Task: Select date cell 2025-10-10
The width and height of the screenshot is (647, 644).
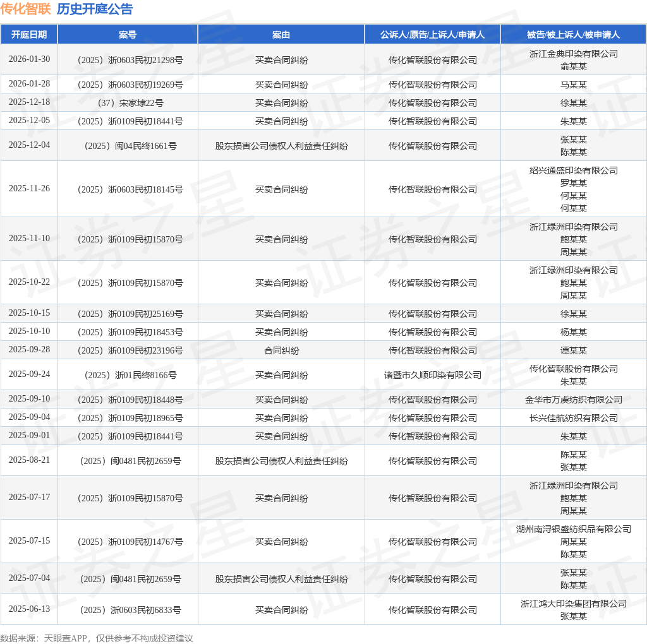Action: pyautogui.click(x=29, y=331)
